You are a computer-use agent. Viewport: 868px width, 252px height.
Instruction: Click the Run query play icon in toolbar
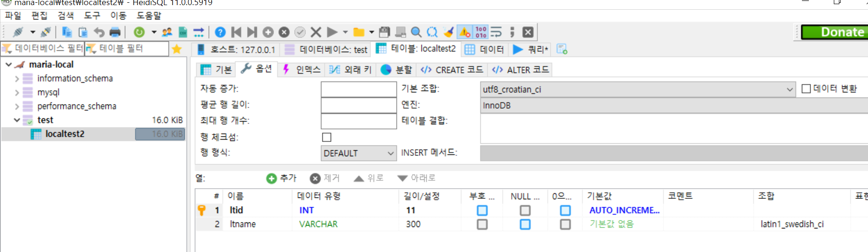pos(332,32)
